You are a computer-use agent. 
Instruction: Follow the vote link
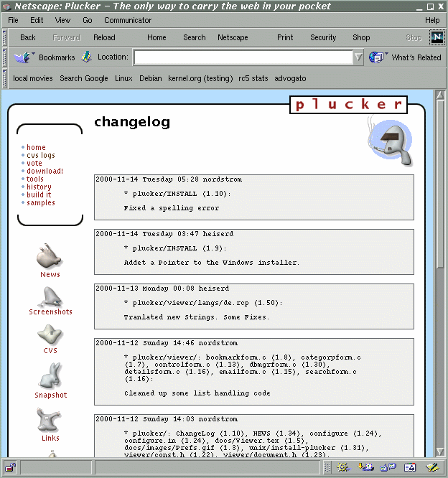click(34, 163)
